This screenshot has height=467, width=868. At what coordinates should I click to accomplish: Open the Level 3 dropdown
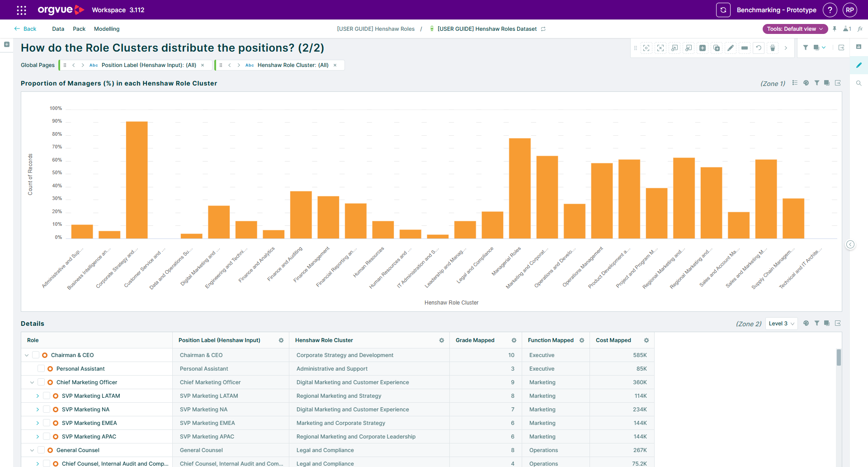[781, 324]
